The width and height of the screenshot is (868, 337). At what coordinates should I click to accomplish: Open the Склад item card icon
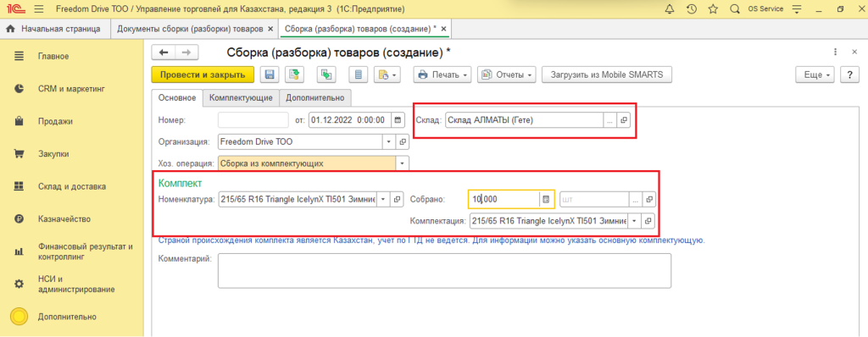point(623,120)
